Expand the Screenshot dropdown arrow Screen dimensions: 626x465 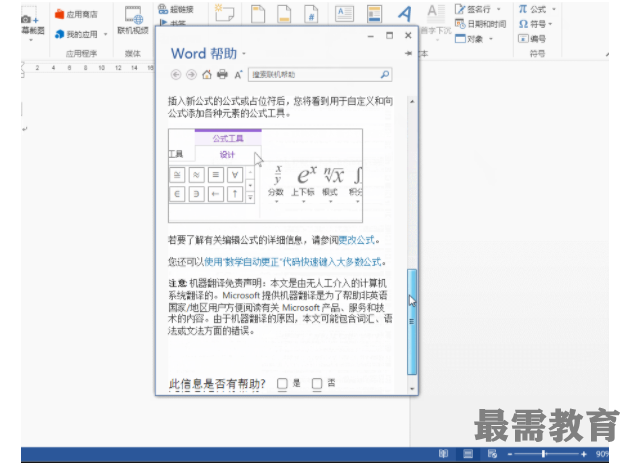click(x=31, y=40)
